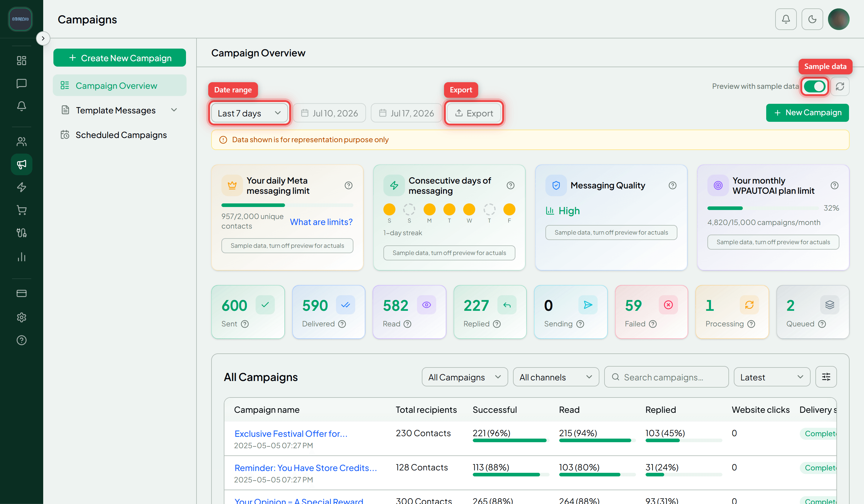Open the analytics bar chart sidebar icon
Image resolution: width=864 pixels, height=504 pixels.
point(22,257)
